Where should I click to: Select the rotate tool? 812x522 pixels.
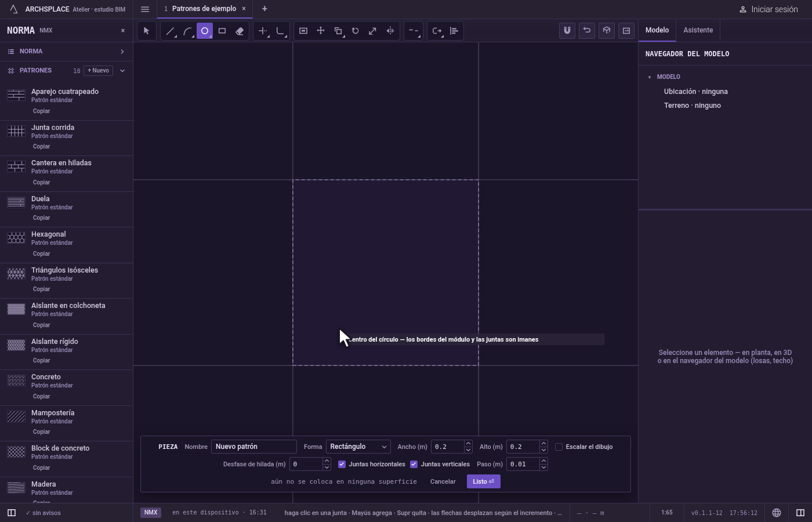pos(356,31)
